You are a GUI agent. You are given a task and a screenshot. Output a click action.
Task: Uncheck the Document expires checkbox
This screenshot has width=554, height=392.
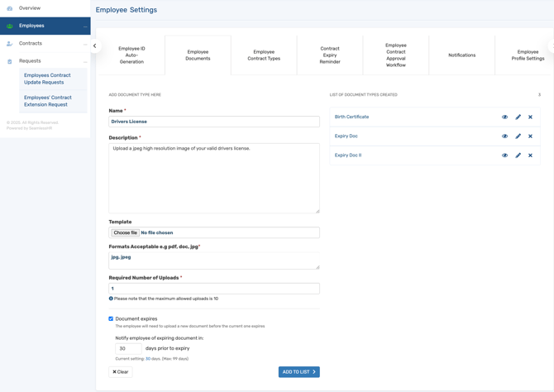[111, 318]
